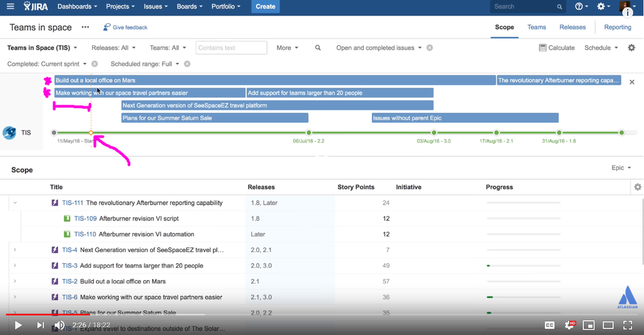
Task: Click the help question mark icon
Action: (579, 6)
